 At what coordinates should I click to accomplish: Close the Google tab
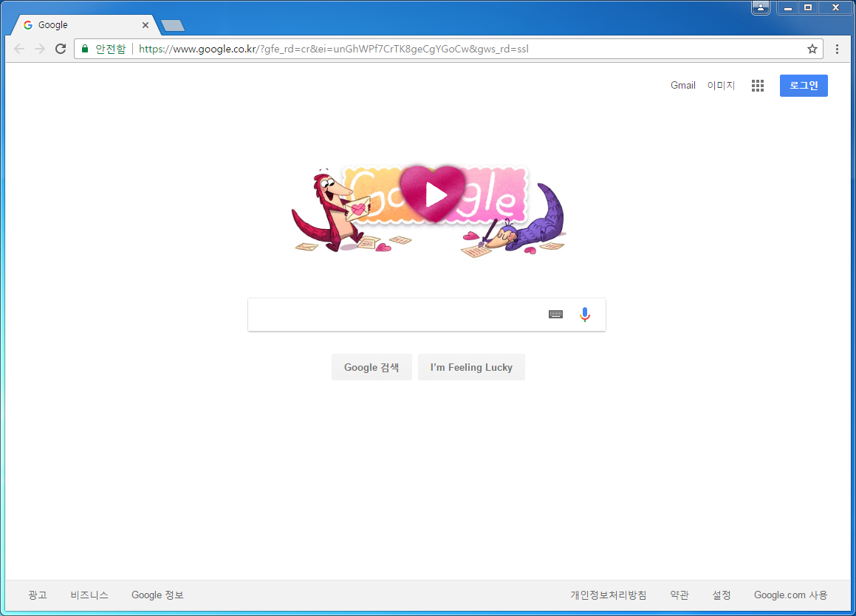tap(145, 25)
